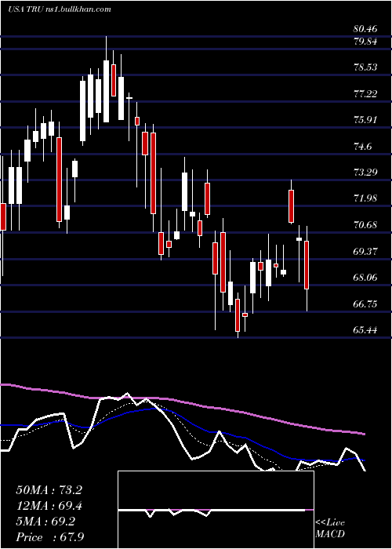Select the 68.06 price level label
This screenshot has width=392, height=549.
pos(365,278)
